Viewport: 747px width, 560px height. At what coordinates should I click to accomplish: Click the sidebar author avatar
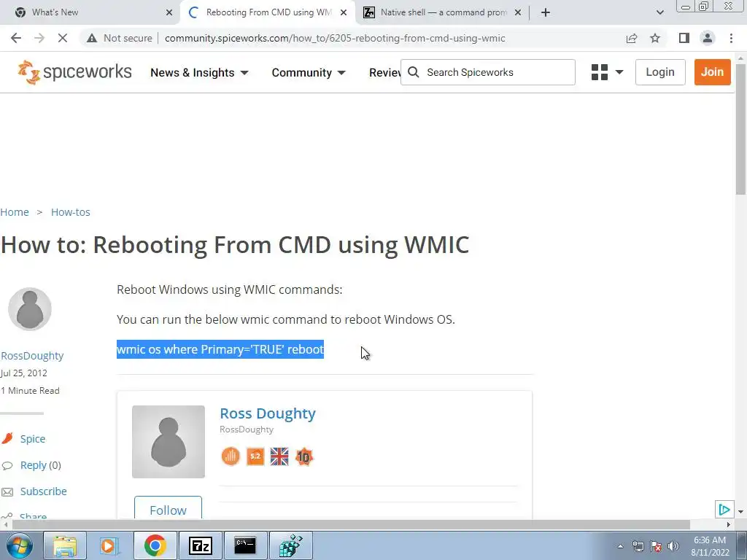coord(29,309)
